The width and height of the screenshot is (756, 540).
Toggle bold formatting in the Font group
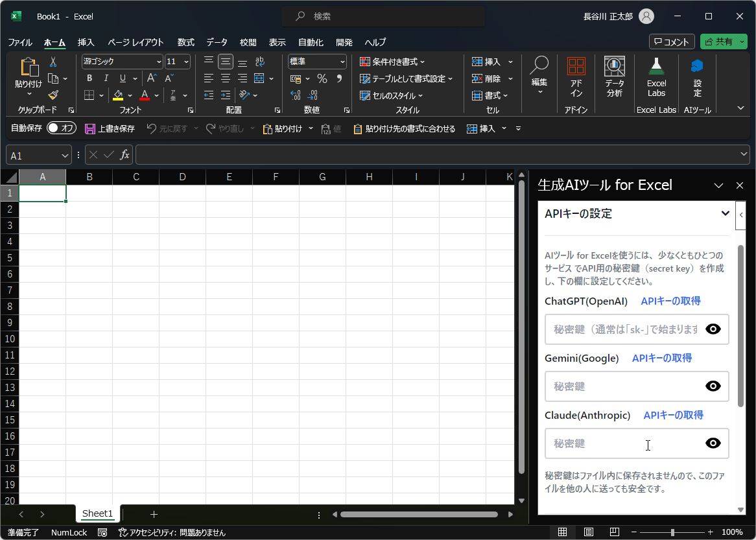pyautogui.click(x=89, y=78)
